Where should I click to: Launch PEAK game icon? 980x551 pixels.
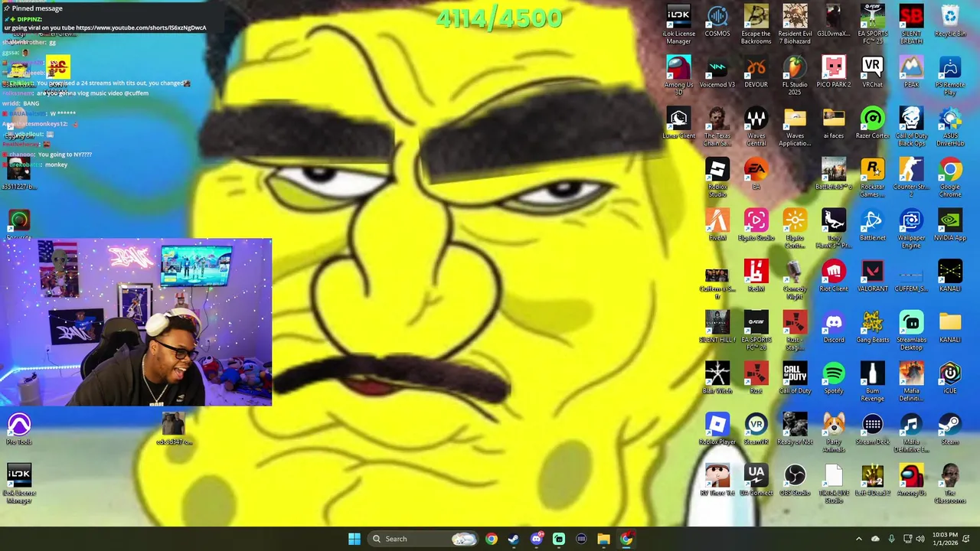pos(911,73)
